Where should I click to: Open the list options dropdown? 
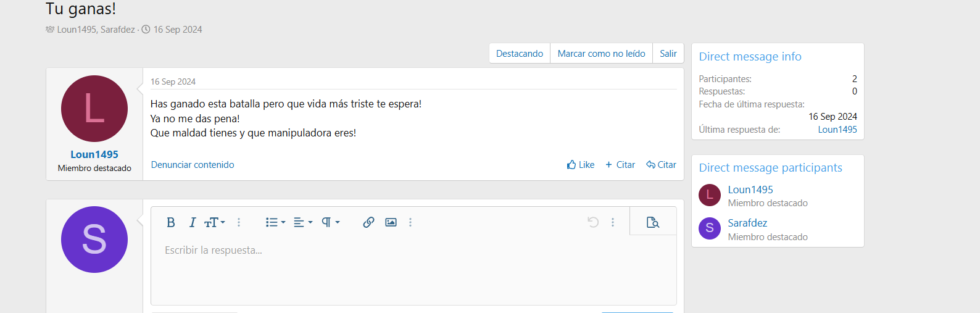tap(275, 222)
